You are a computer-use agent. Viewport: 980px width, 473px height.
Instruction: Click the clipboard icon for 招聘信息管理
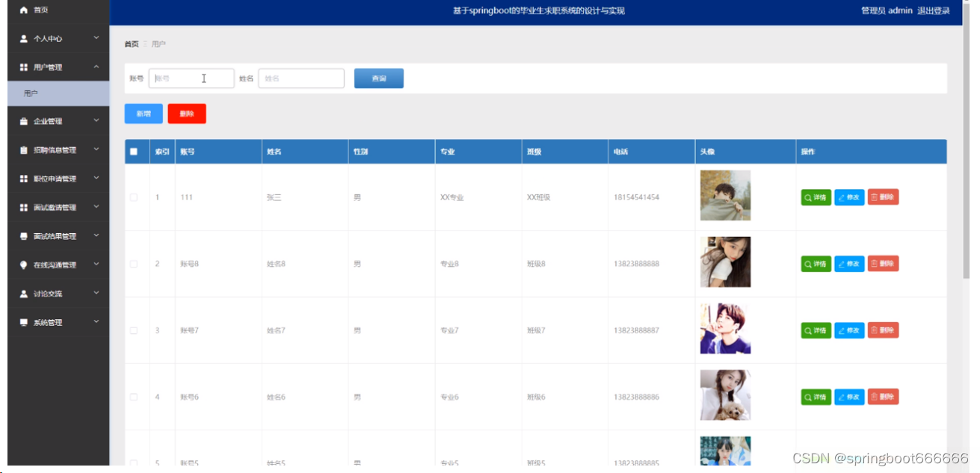click(x=23, y=150)
